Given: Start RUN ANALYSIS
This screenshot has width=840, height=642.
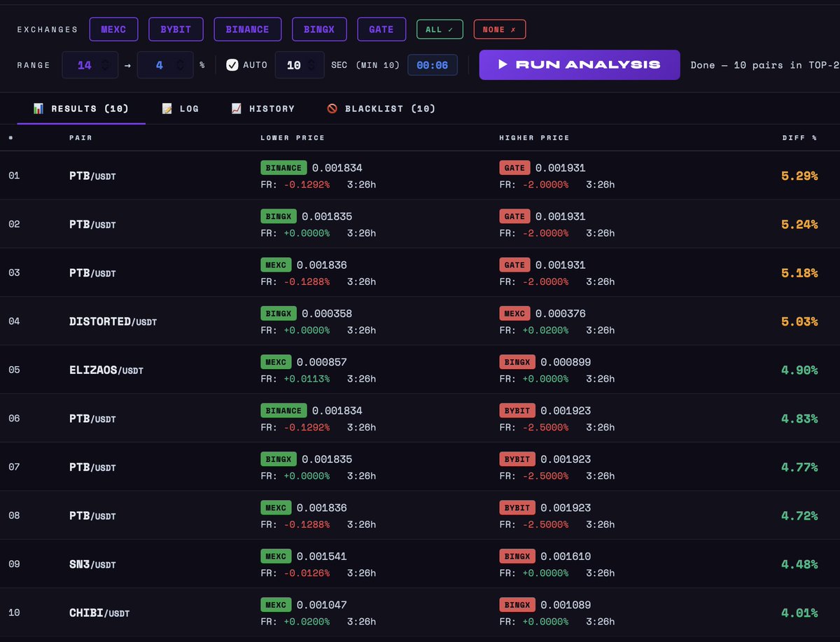Looking at the screenshot, I should click(x=580, y=64).
